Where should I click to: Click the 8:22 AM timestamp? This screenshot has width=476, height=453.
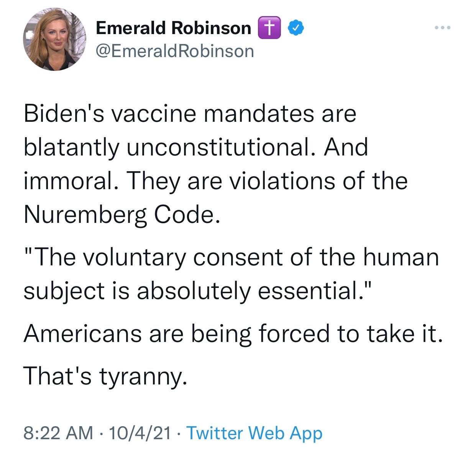(58, 433)
